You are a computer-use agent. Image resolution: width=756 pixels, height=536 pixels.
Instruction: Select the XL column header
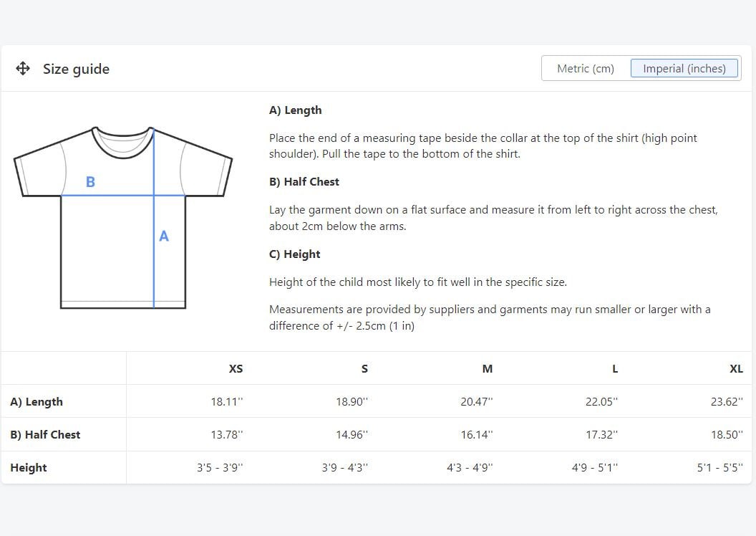click(x=736, y=368)
